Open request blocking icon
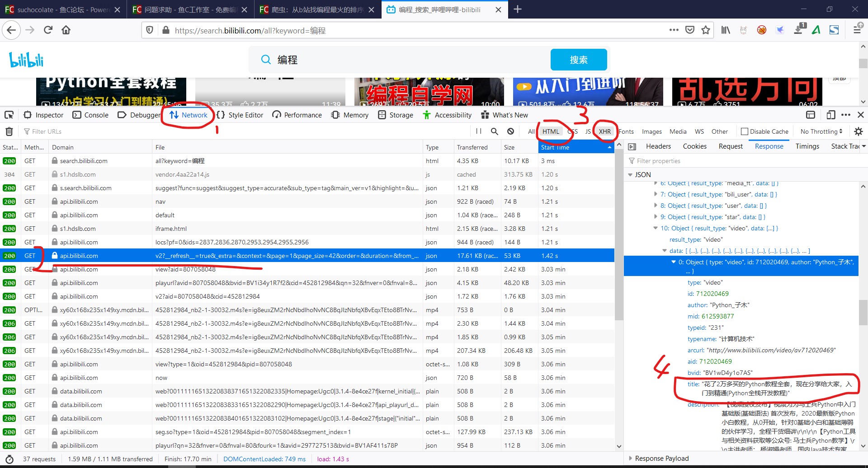Image resolution: width=868 pixels, height=468 pixels. click(x=510, y=131)
